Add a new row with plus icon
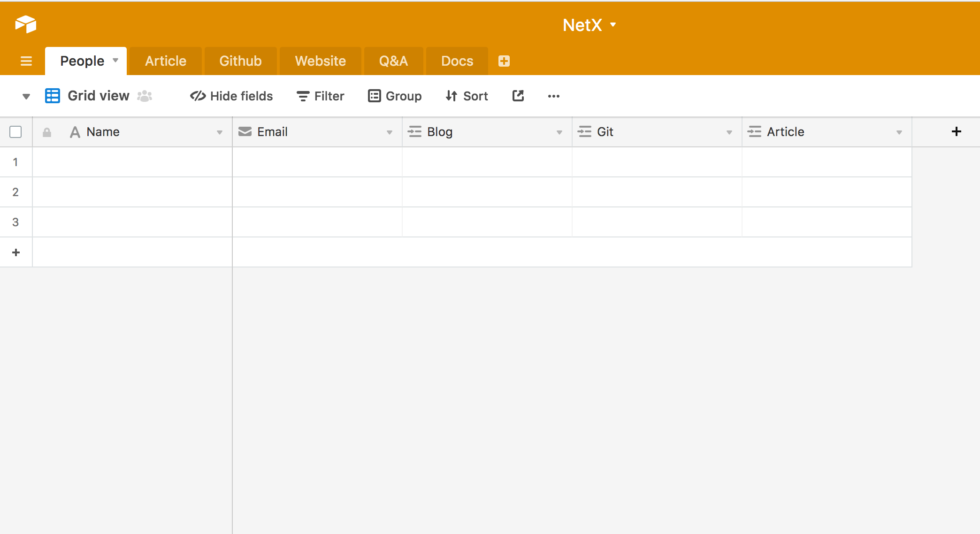Image resolution: width=980 pixels, height=534 pixels. pyautogui.click(x=16, y=252)
